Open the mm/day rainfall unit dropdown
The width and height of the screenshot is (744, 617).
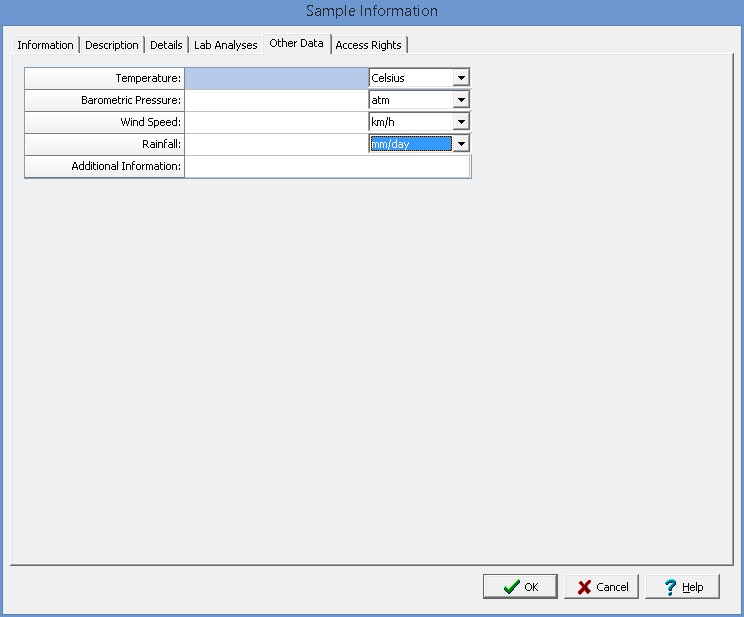(460, 144)
